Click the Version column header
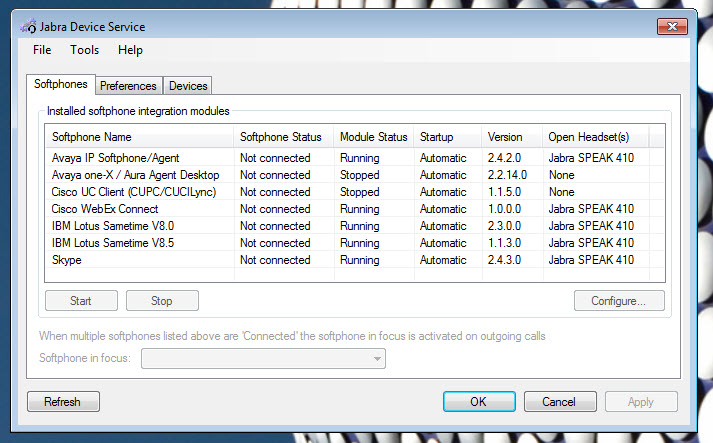 [x=512, y=137]
